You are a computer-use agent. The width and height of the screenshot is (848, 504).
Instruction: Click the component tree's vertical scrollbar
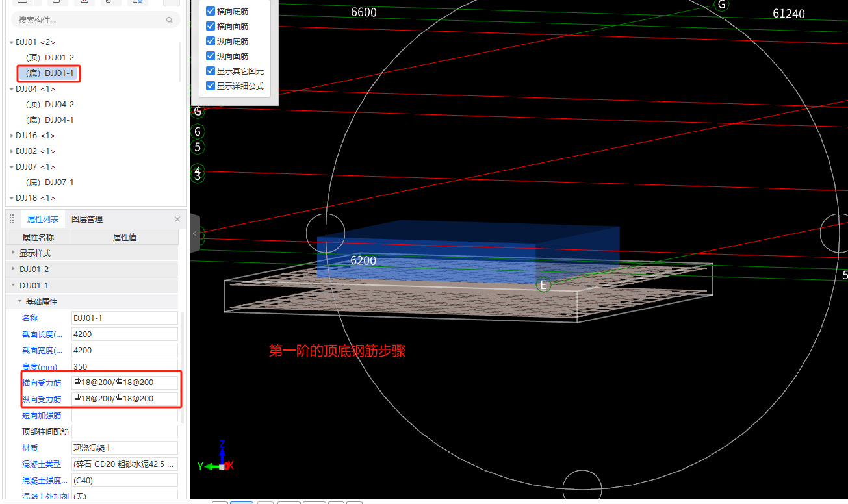[180, 62]
